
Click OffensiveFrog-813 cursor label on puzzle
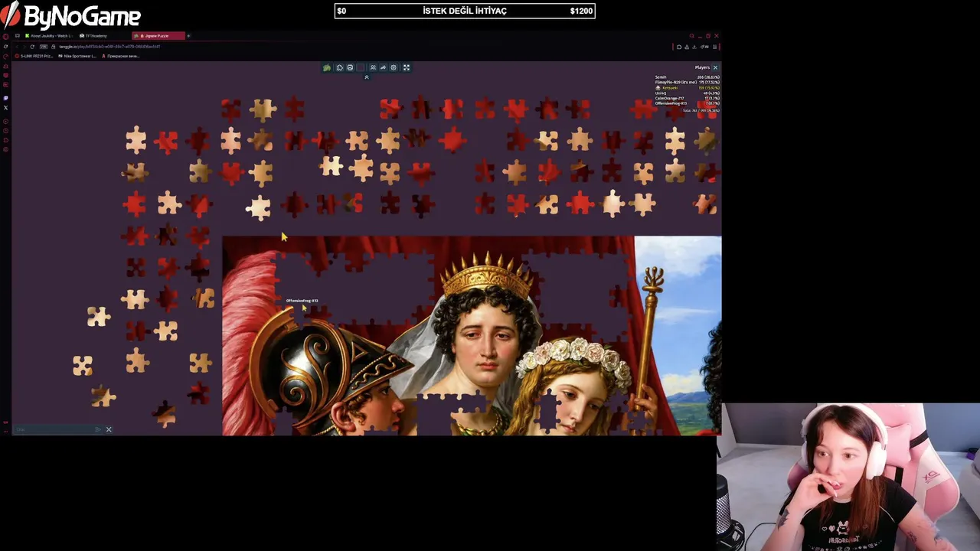(x=302, y=301)
